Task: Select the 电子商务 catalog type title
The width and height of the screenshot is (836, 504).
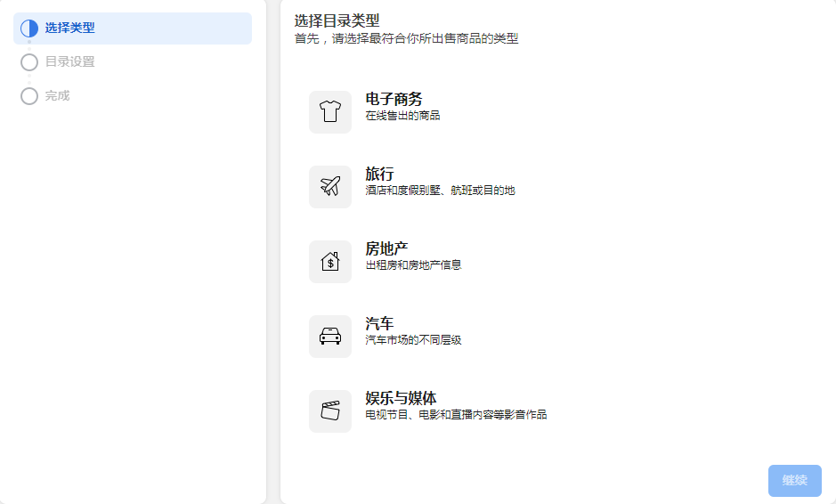Action: 394,99
